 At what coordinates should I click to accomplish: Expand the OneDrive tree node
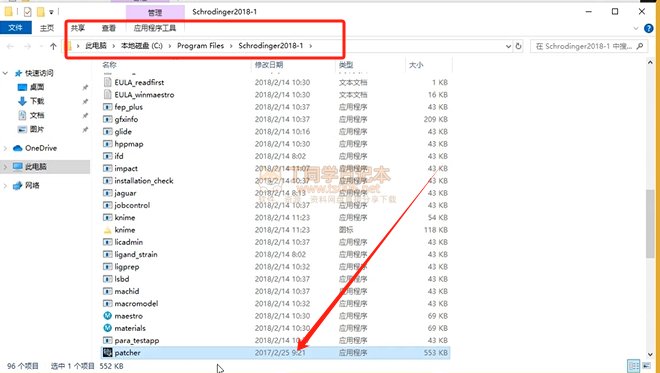(x=5, y=148)
